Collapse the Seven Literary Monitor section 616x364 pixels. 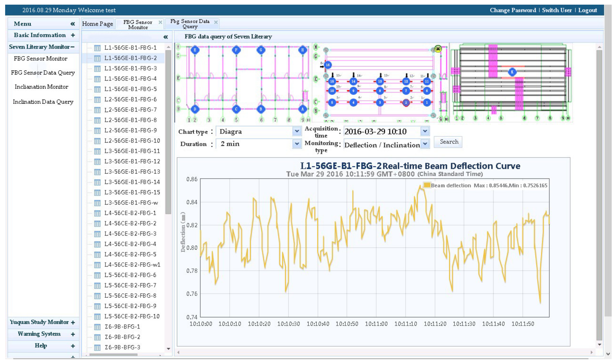pos(72,47)
